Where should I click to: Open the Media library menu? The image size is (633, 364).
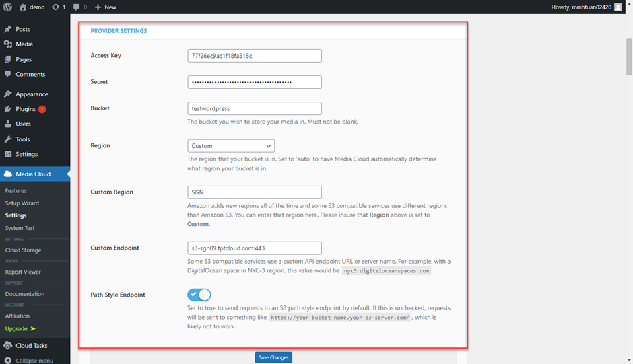coord(24,44)
